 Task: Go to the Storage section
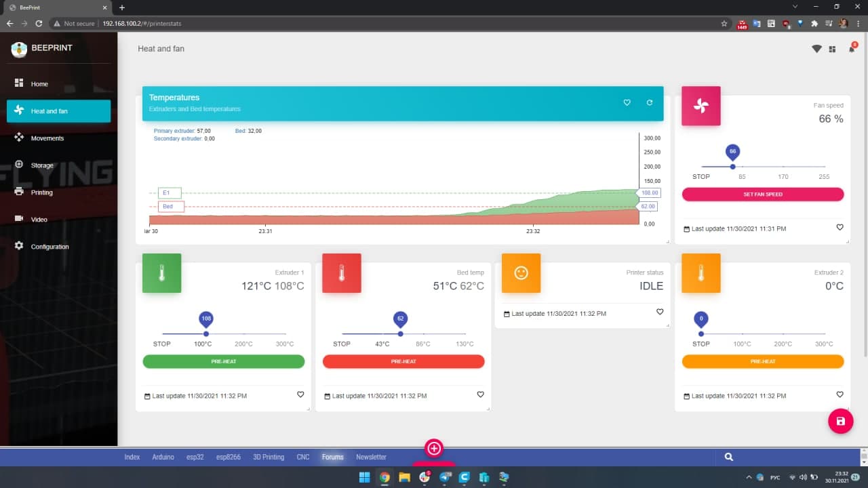click(x=58, y=165)
